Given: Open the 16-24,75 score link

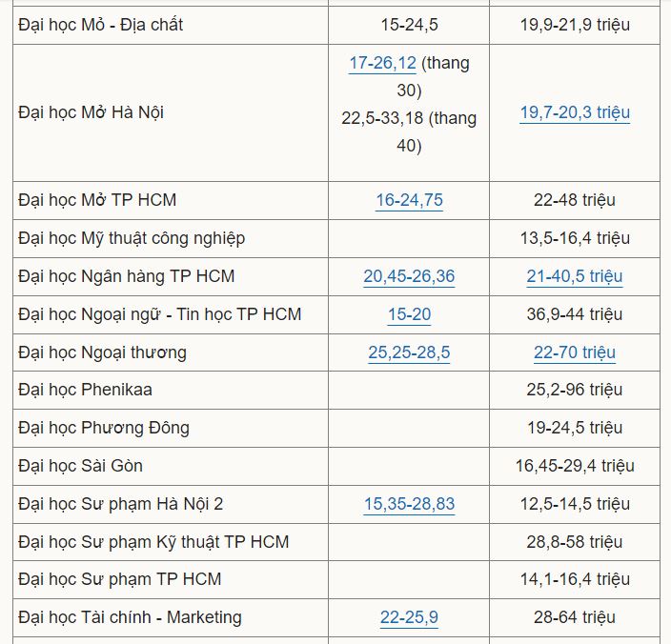Looking at the screenshot, I should click(409, 200).
